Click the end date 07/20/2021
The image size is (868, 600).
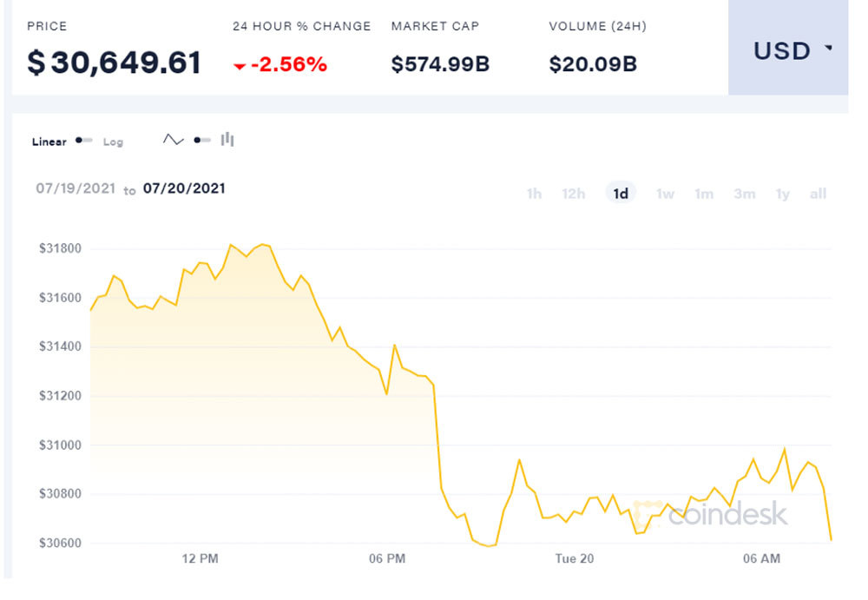click(x=184, y=188)
